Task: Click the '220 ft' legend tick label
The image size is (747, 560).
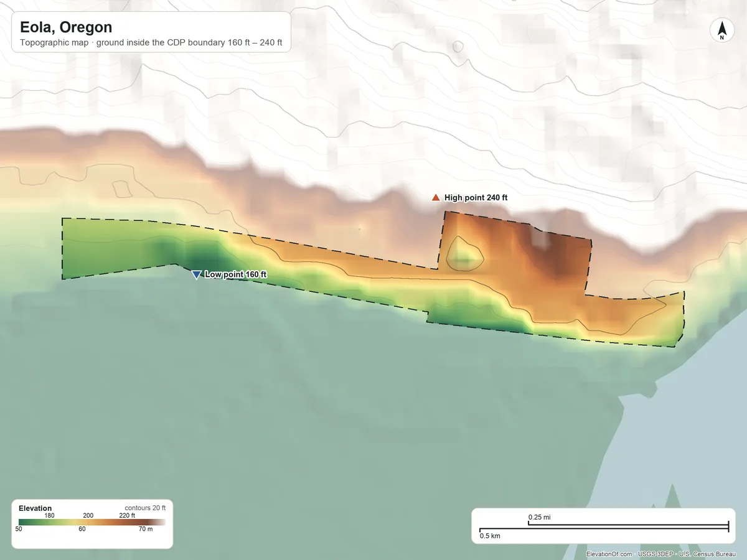Action: 127,515
